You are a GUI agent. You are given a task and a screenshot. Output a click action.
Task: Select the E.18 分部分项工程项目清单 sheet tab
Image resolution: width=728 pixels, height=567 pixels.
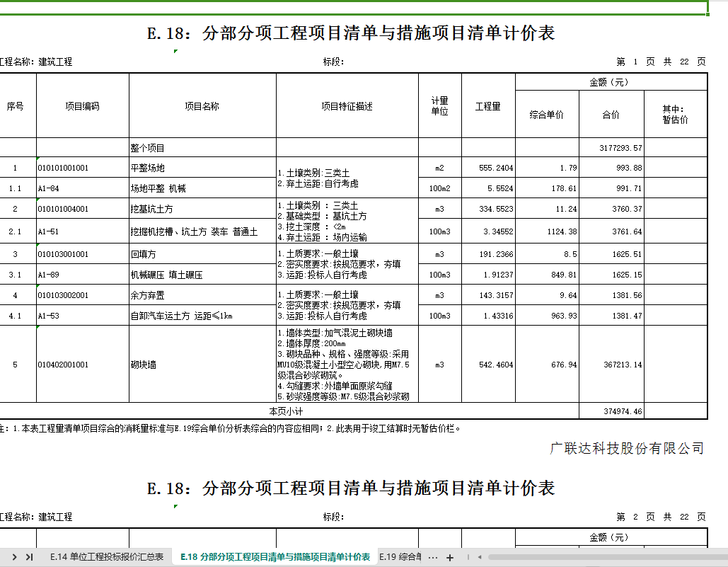(x=275, y=557)
